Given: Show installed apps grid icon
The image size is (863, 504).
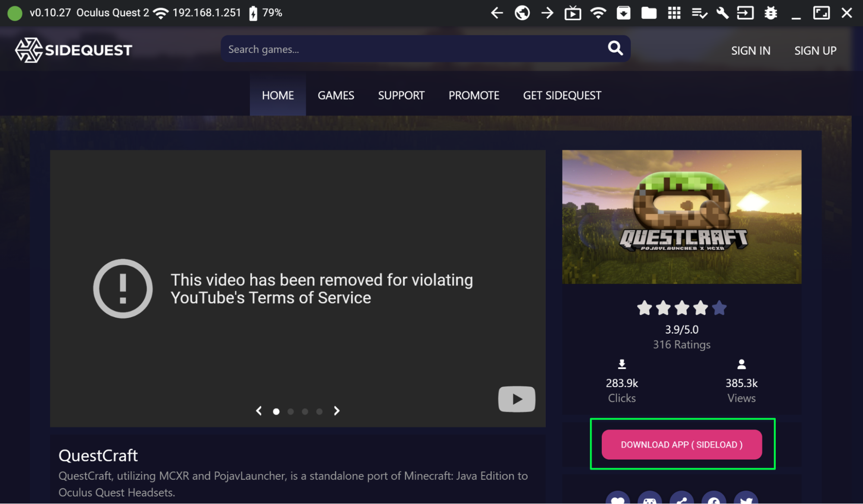Looking at the screenshot, I should 674,13.
